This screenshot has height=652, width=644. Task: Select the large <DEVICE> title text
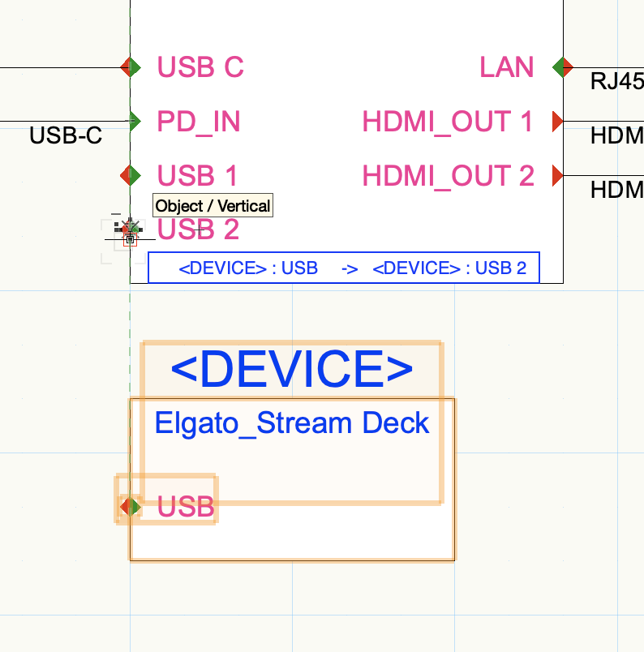292,369
